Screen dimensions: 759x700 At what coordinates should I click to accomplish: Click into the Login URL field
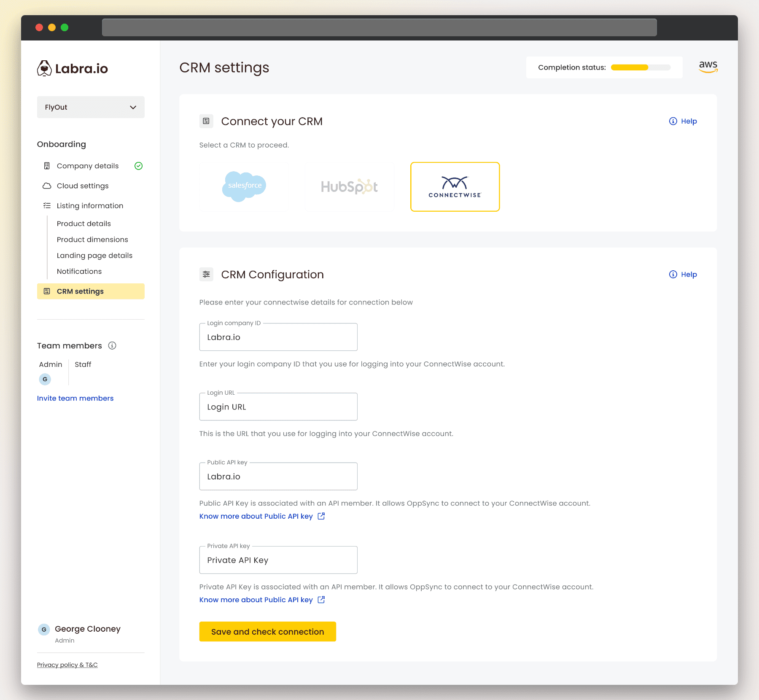[x=278, y=407]
